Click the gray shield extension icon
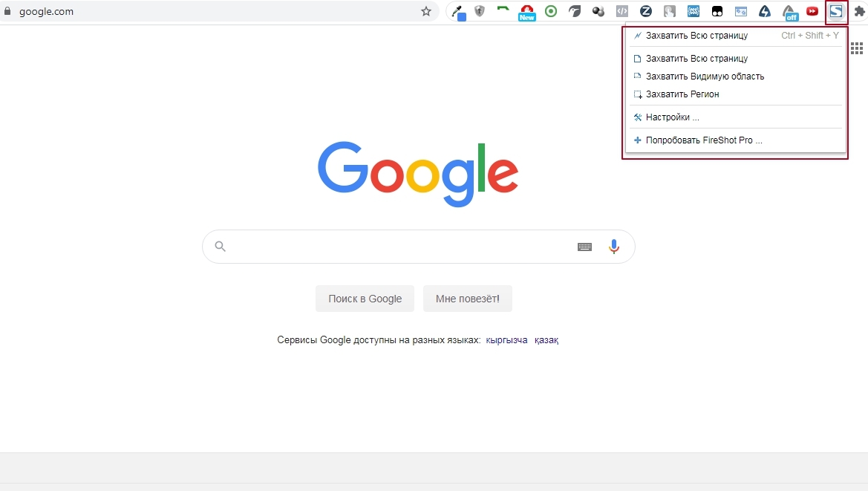The image size is (868, 491). (480, 10)
